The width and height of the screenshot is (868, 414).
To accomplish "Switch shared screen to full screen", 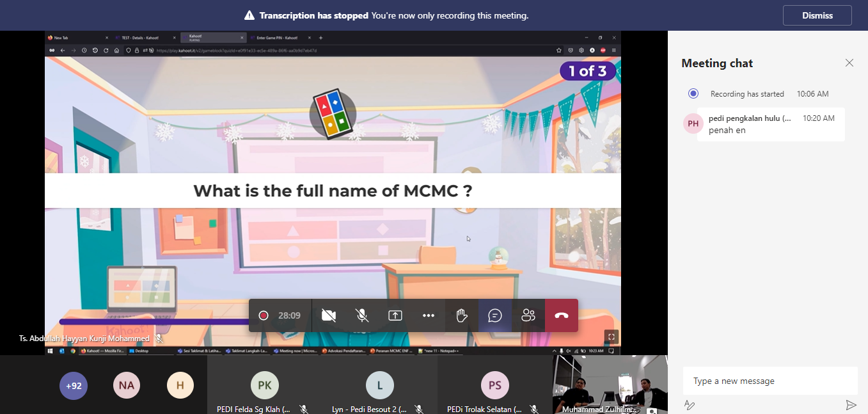I will (x=612, y=337).
